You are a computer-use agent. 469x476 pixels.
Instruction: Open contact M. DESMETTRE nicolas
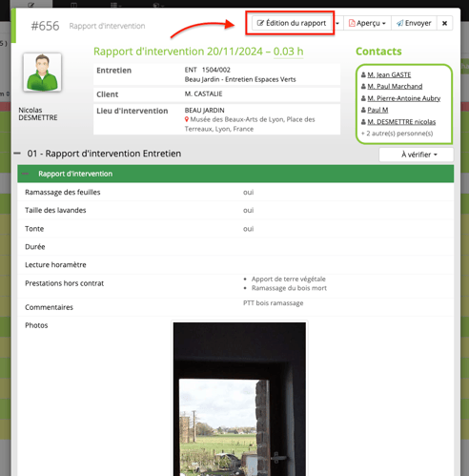click(x=401, y=122)
